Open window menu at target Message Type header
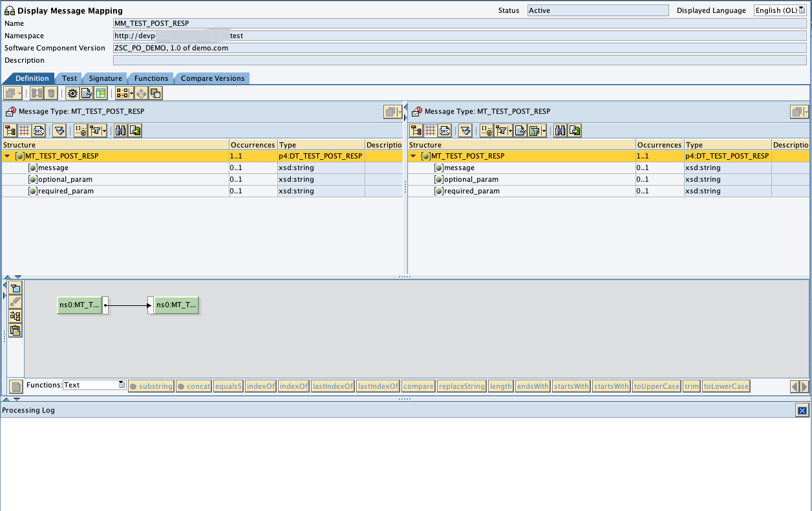The image size is (812, 511). [799, 112]
